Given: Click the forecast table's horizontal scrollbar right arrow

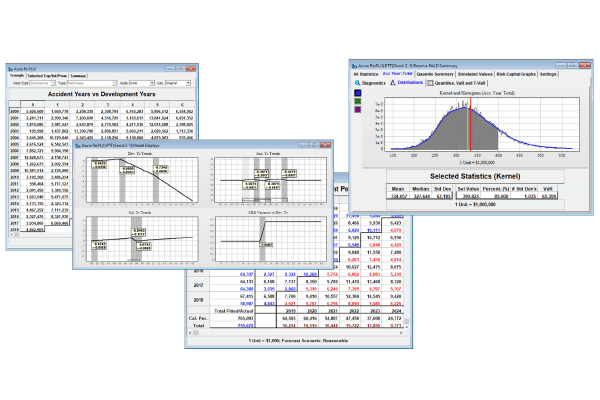Looking at the screenshot, I should [401, 333].
